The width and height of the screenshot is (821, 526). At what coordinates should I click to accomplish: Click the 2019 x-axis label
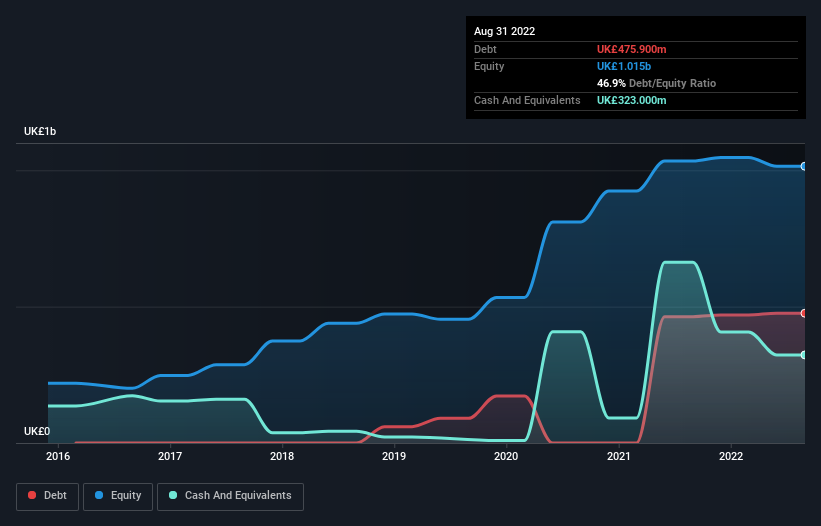(x=394, y=456)
